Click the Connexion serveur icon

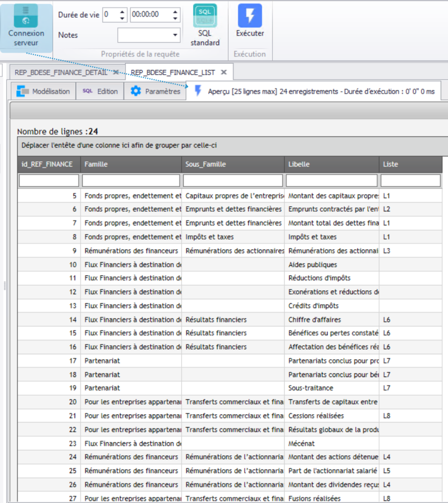coord(26,15)
